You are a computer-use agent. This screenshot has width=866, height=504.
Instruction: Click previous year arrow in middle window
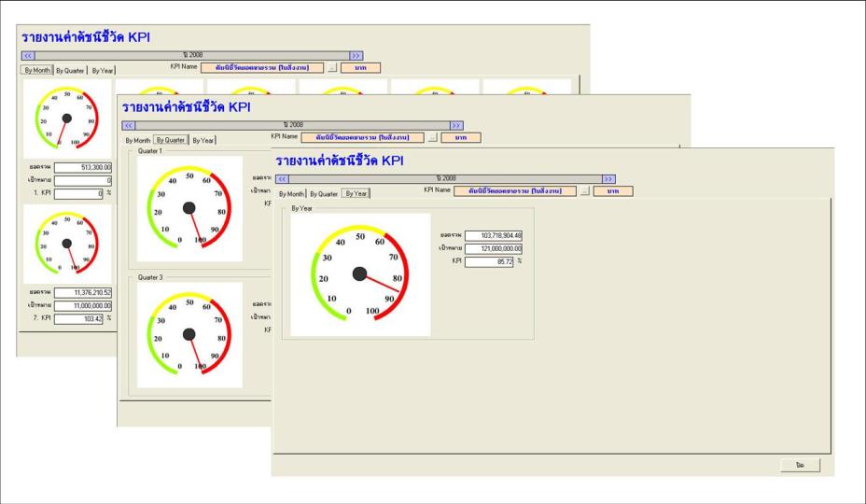click(129, 125)
